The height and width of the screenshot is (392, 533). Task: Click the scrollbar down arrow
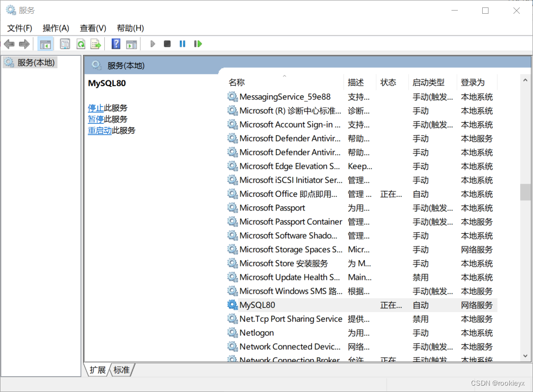(x=525, y=356)
